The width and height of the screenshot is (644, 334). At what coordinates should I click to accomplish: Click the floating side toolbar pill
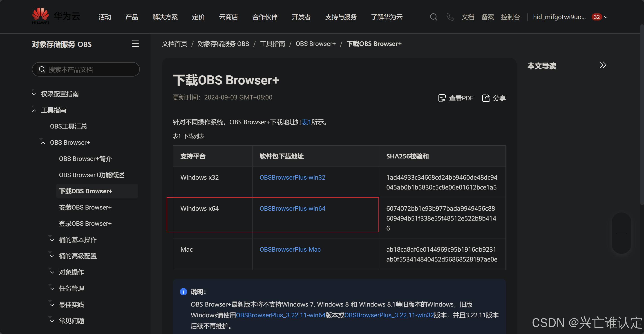click(621, 233)
